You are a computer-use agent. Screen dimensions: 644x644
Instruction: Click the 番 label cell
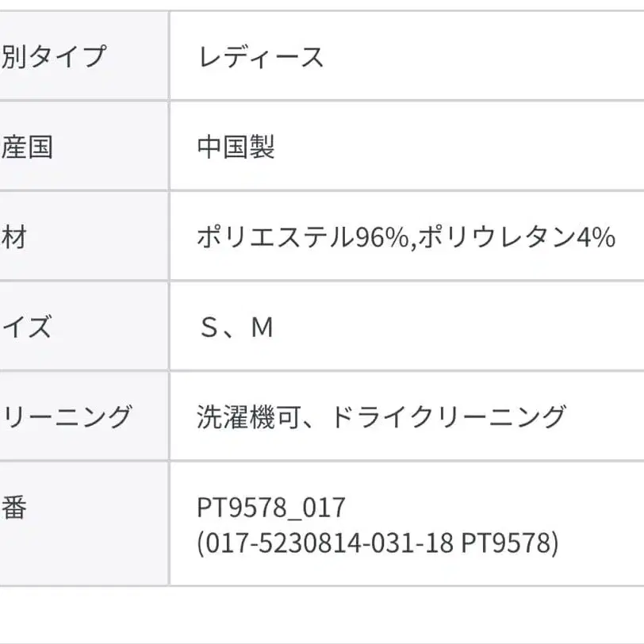point(14,508)
